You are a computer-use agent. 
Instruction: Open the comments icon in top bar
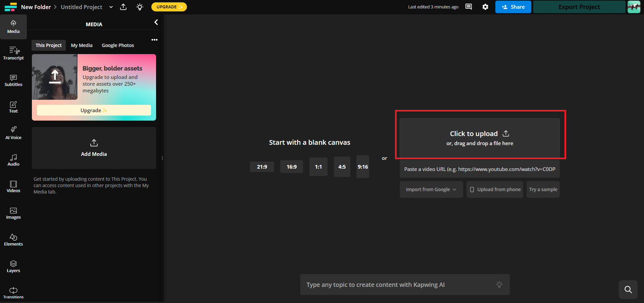tap(468, 7)
